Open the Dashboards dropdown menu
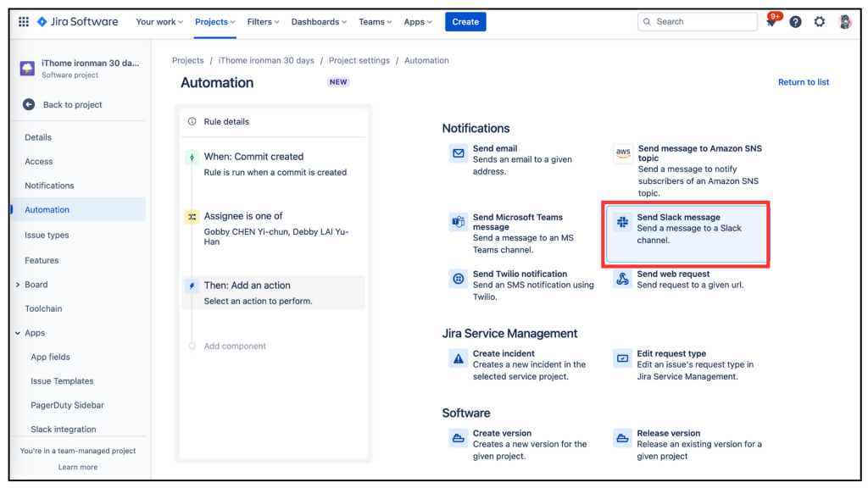 pos(319,21)
